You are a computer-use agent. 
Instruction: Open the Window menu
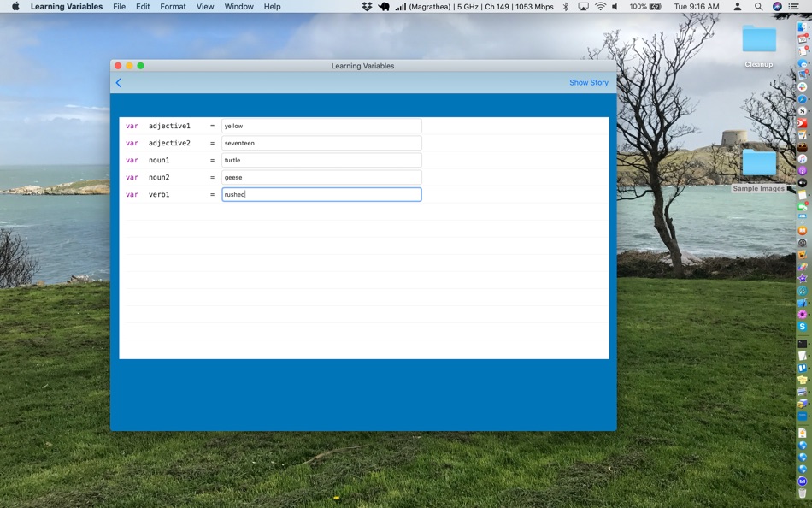pos(238,7)
